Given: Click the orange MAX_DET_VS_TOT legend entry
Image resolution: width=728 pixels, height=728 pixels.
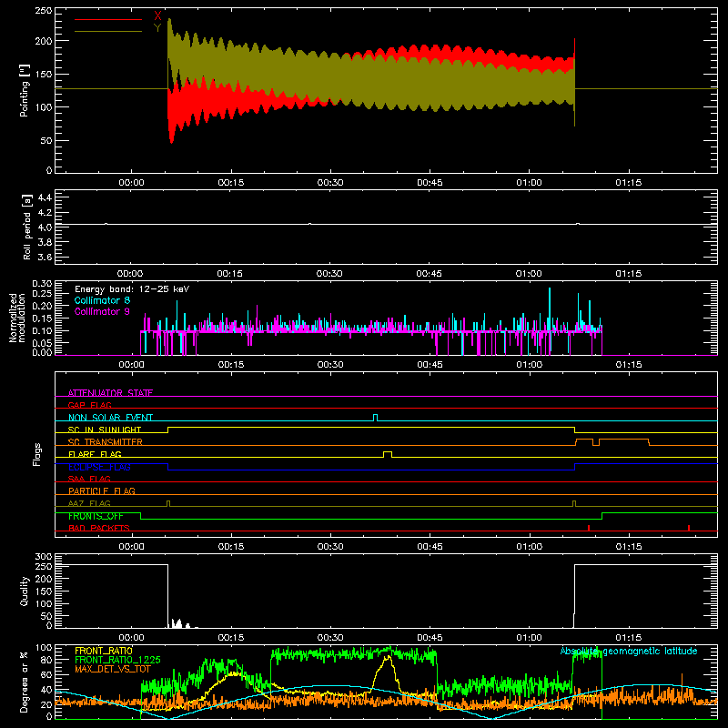Looking at the screenshot, I should click(112, 669).
